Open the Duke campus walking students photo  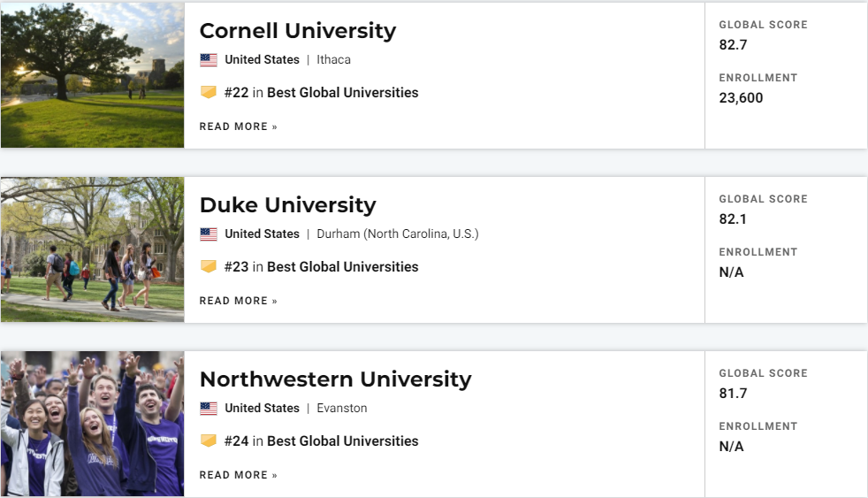[92, 249]
